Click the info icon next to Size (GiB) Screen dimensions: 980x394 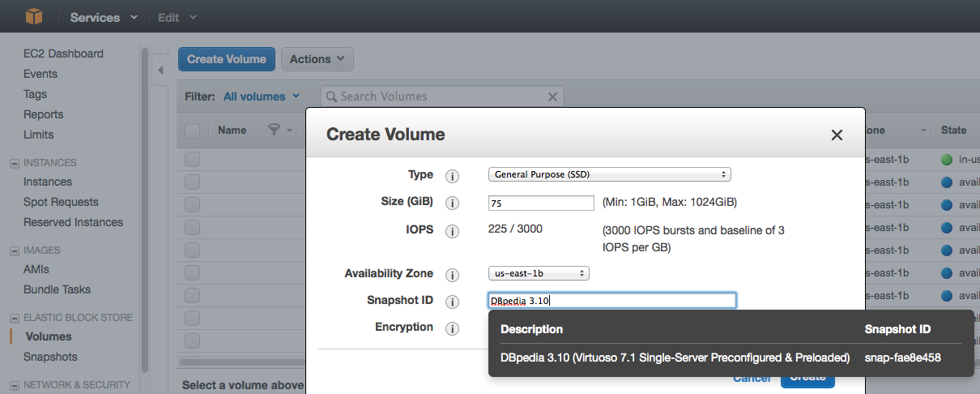[x=453, y=203]
